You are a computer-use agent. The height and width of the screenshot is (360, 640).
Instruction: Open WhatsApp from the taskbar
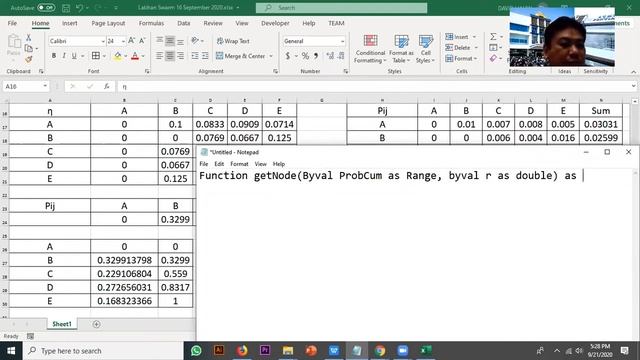tap(196, 351)
